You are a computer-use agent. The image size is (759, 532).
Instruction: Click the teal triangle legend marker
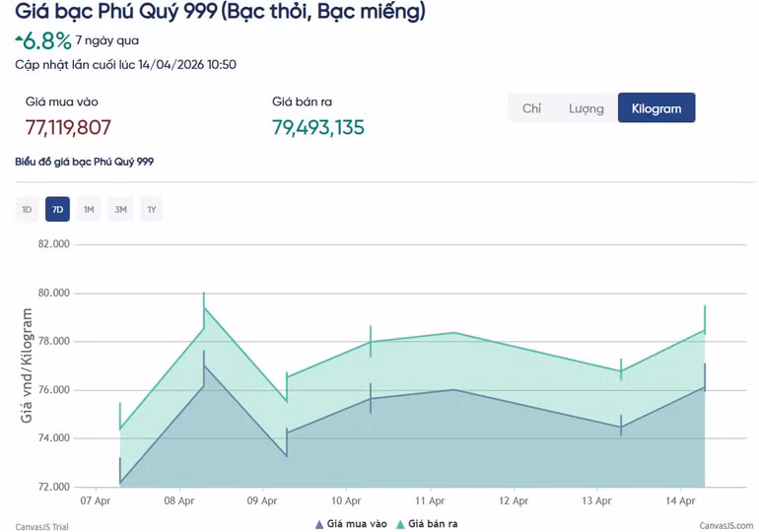coord(400,525)
